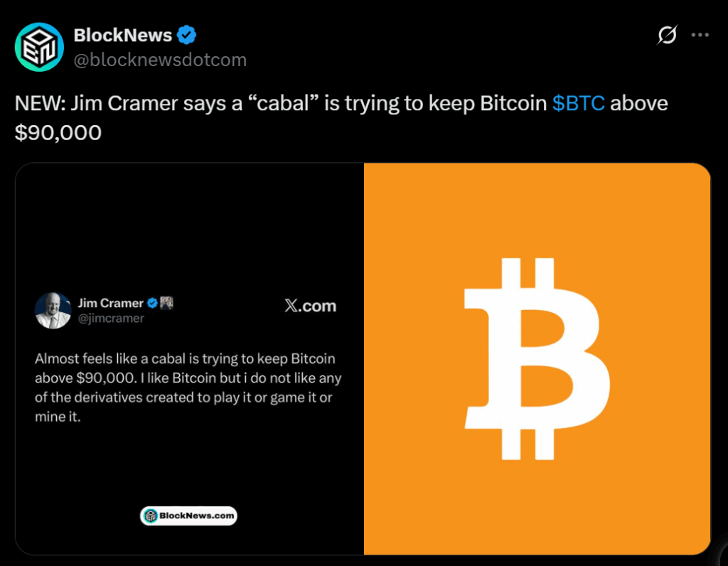728x566 pixels.
Task: Click the Jim Cramer name in the screenshot
Action: pyautogui.click(x=110, y=304)
